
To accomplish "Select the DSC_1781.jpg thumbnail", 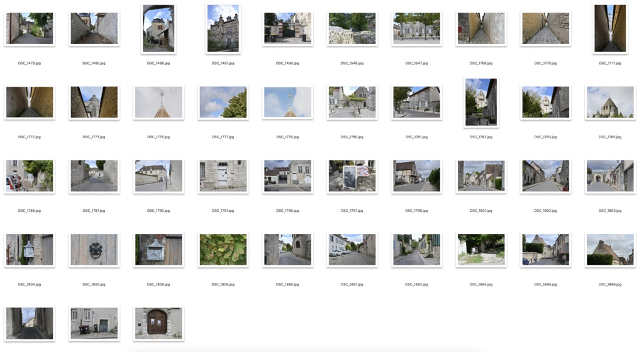I will pos(416,102).
